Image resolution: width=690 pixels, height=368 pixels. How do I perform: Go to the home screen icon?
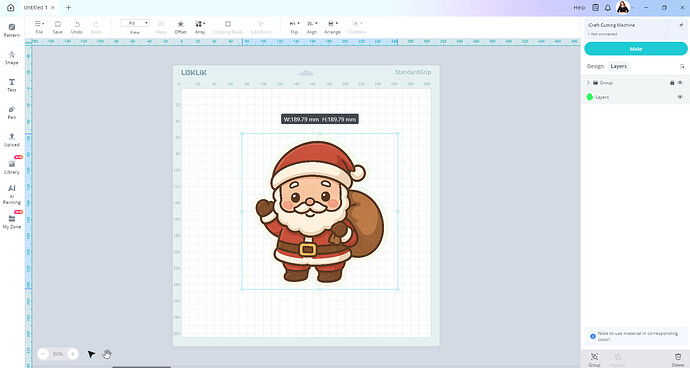point(11,7)
